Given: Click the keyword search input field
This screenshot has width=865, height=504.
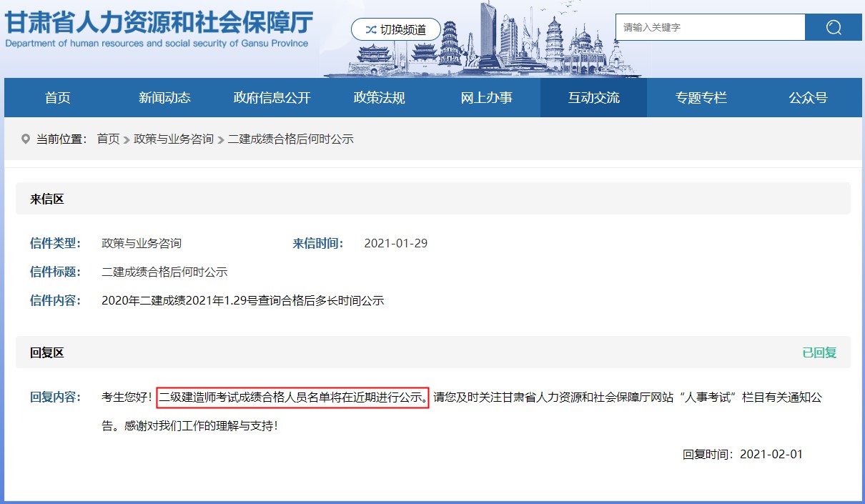Looking at the screenshot, I should (709, 27).
